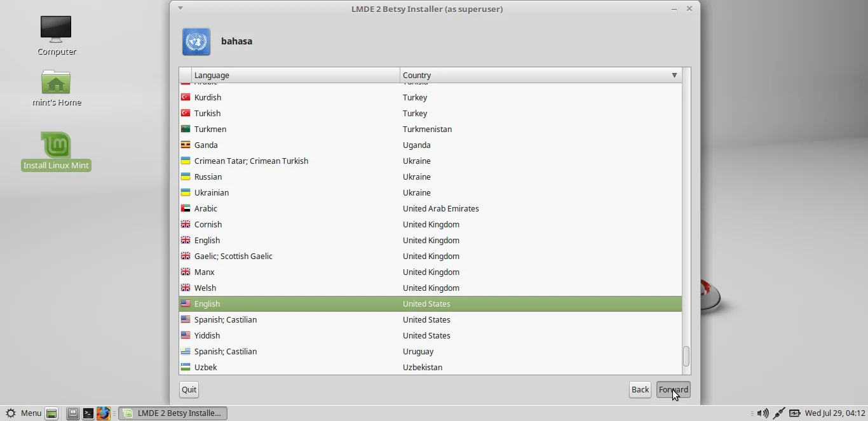Image resolution: width=868 pixels, height=421 pixels.
Task: Click the Country column sort arrow
Action: coord(674,75)
